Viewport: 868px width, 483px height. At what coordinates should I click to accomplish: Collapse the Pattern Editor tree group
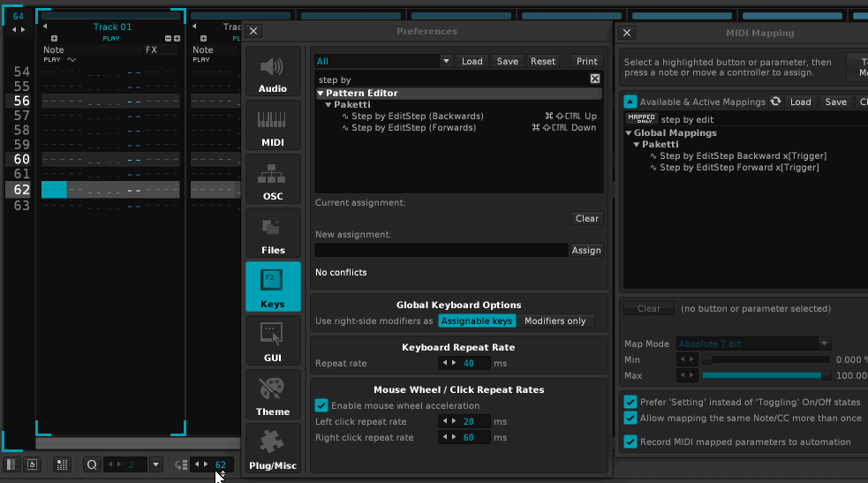coord(321,93)
